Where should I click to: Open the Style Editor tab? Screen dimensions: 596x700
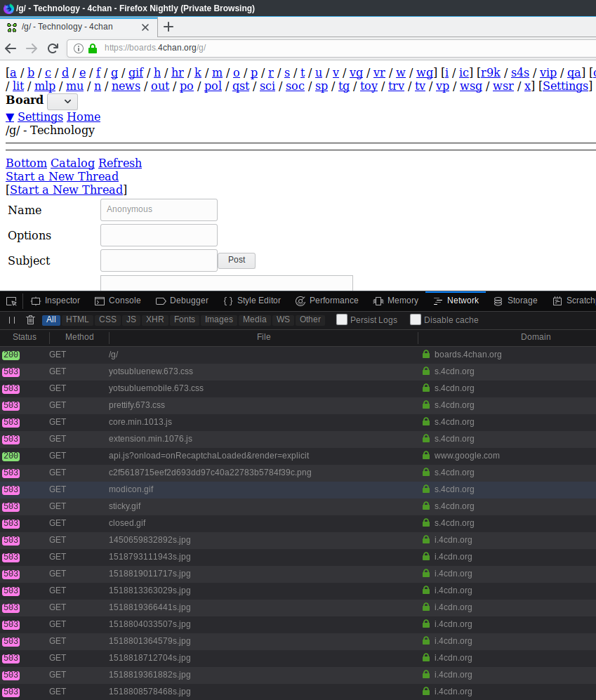(x=252, y=301)
